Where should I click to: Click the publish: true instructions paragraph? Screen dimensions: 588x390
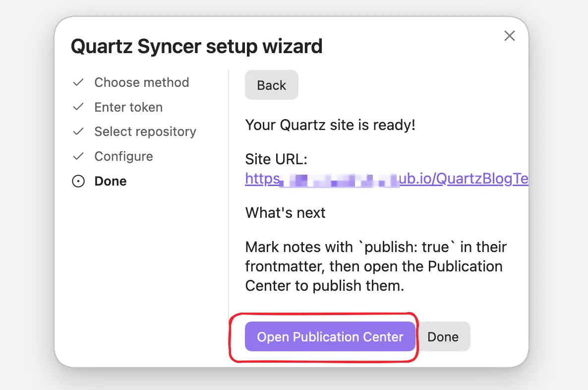[376, 266]
